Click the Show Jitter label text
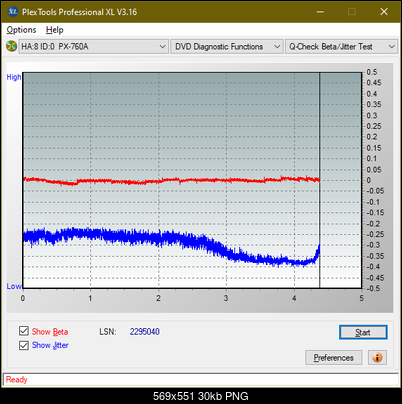This screenshot has height=404, width=402. click(x=50, y=345)
